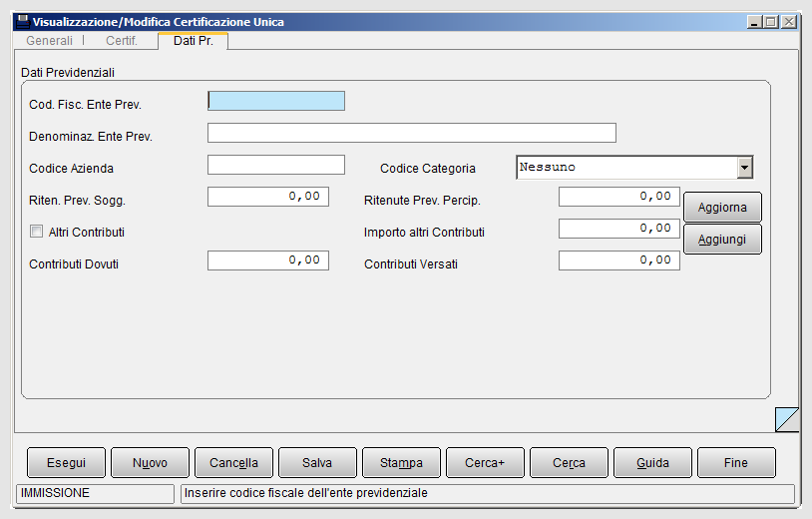
Task: Click the Esegui button
Action: [66, 462]
